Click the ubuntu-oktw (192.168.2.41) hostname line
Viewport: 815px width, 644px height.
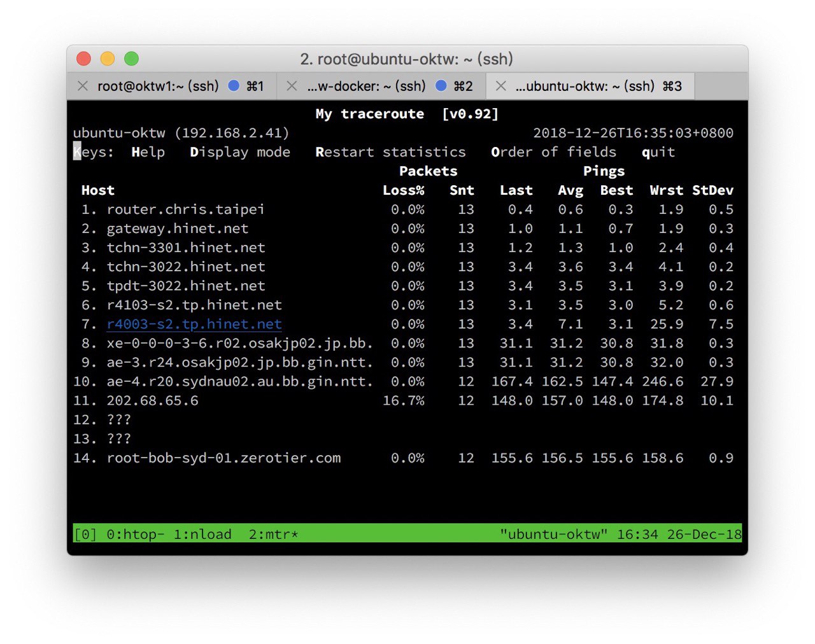[x=181, y=133]
